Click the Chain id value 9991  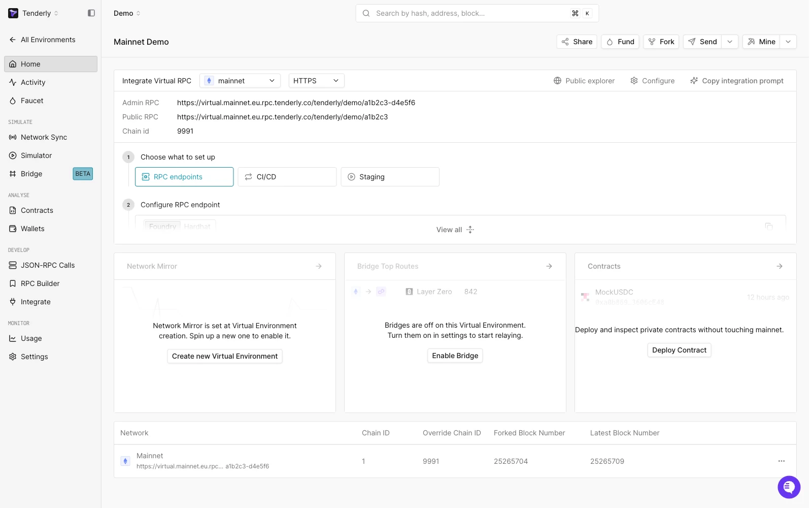(x=185, y=131)
